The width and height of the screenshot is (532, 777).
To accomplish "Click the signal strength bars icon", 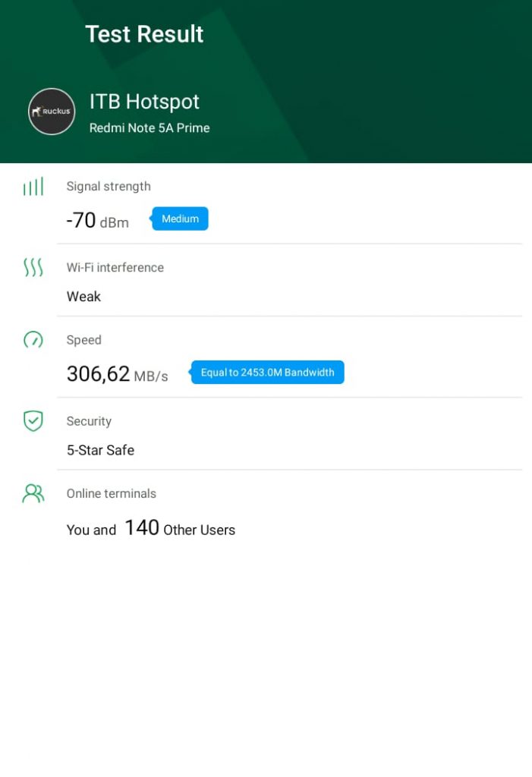I will [33, 187].
